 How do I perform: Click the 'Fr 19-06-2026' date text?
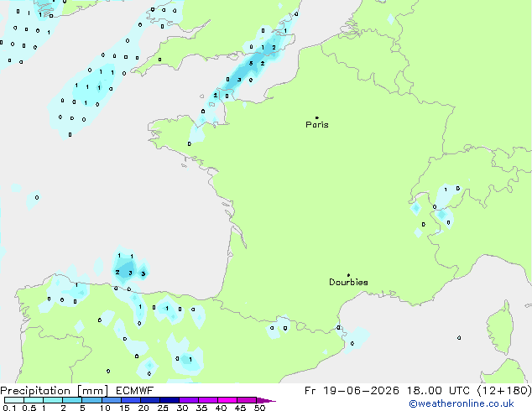point(352,391)
